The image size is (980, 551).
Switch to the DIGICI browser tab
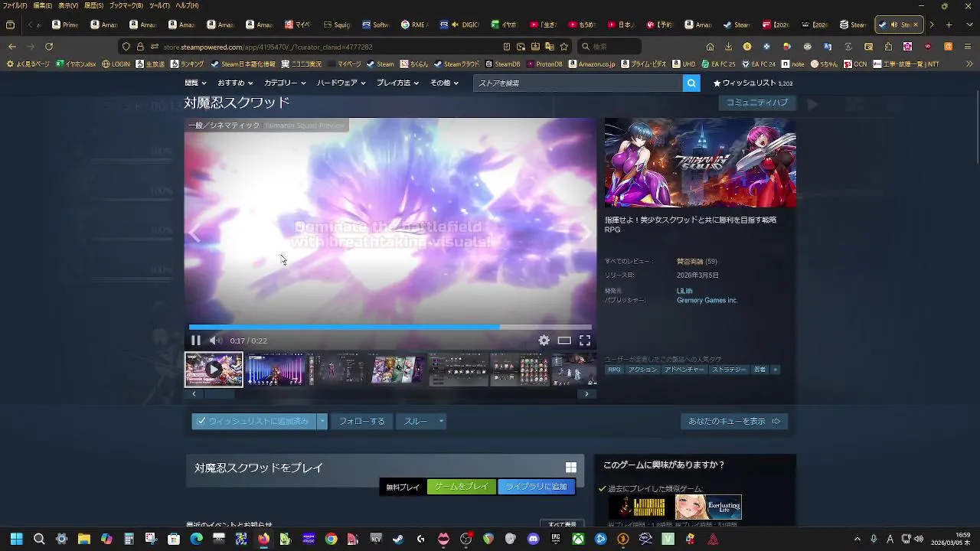pyautogui.click(x=460, y=24)
